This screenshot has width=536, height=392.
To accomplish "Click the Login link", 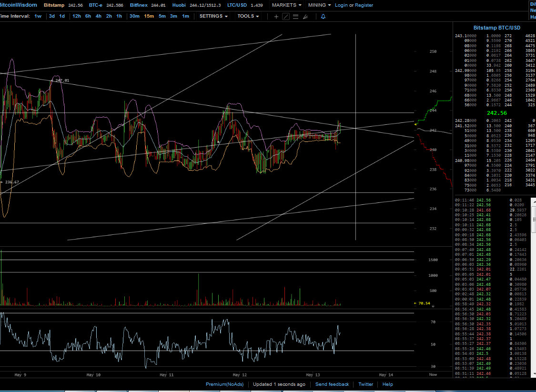I will coord(341,5).
